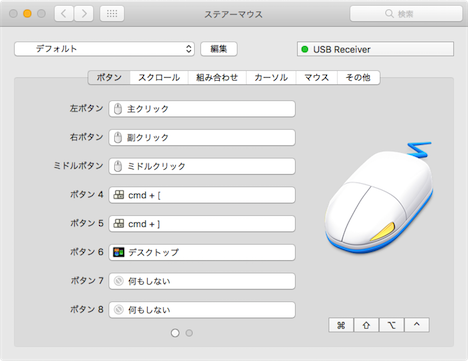Screen dimensions: 468x361
Task: Click keyboard icon in cmd + [ field
Action: [119, 195]
